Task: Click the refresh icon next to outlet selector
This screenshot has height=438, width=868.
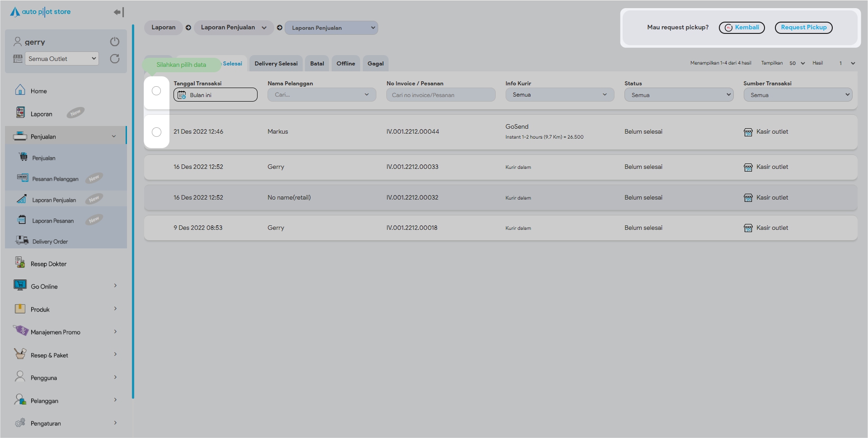Action: (x=115, y=59)
